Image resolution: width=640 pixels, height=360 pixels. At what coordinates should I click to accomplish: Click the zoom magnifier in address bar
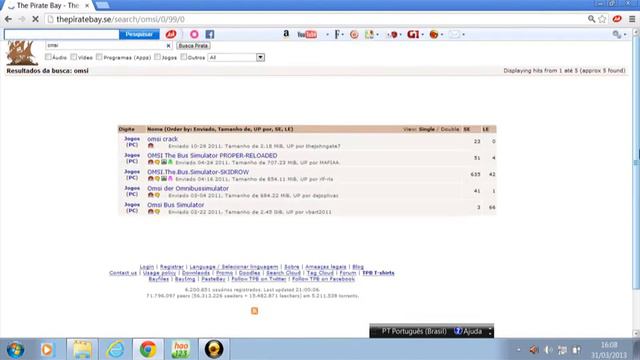click(591, 19)
